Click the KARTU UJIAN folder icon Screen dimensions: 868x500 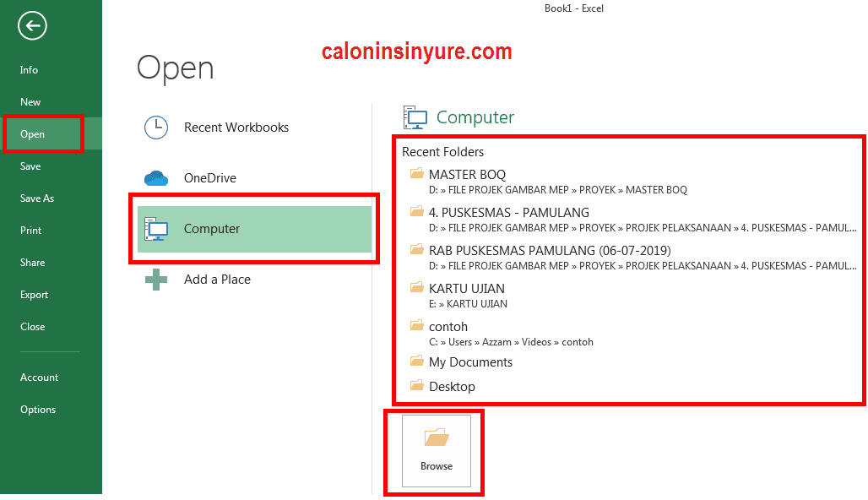coord(417,287)
